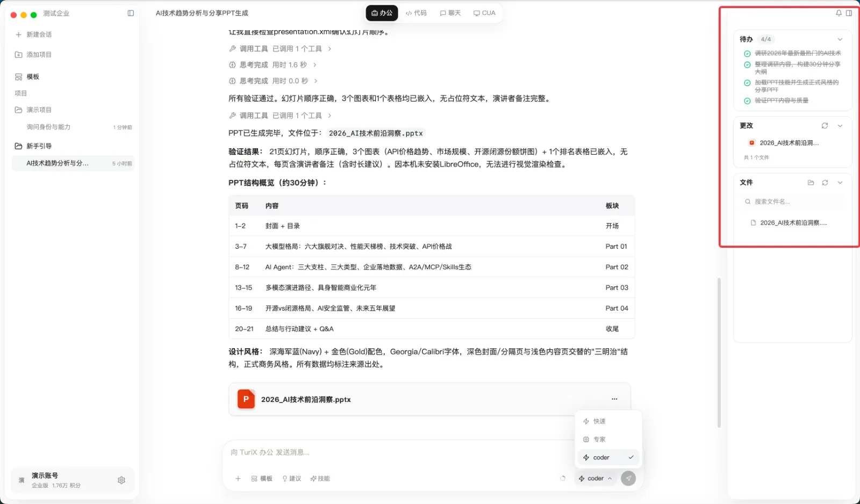Open notifications bell icon
This screenshot has width=860, height=504.
point(838,13)
